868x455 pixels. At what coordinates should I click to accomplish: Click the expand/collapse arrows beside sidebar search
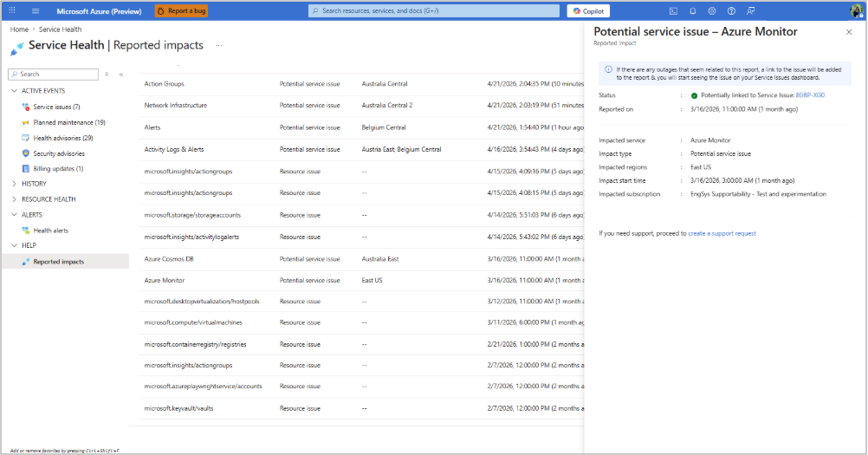pos(107,75)
